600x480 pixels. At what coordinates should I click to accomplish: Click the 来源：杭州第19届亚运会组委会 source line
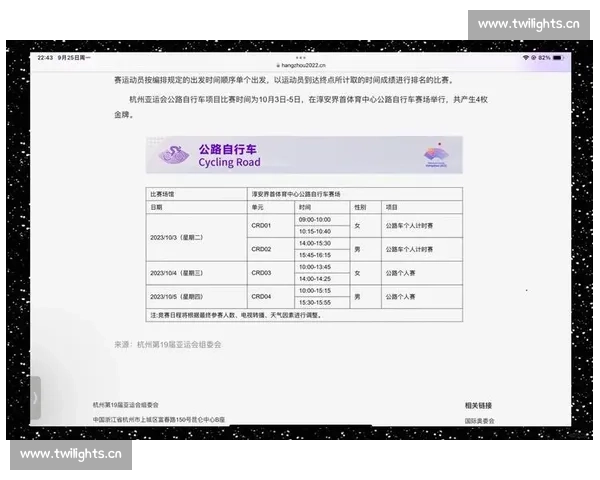168,344
